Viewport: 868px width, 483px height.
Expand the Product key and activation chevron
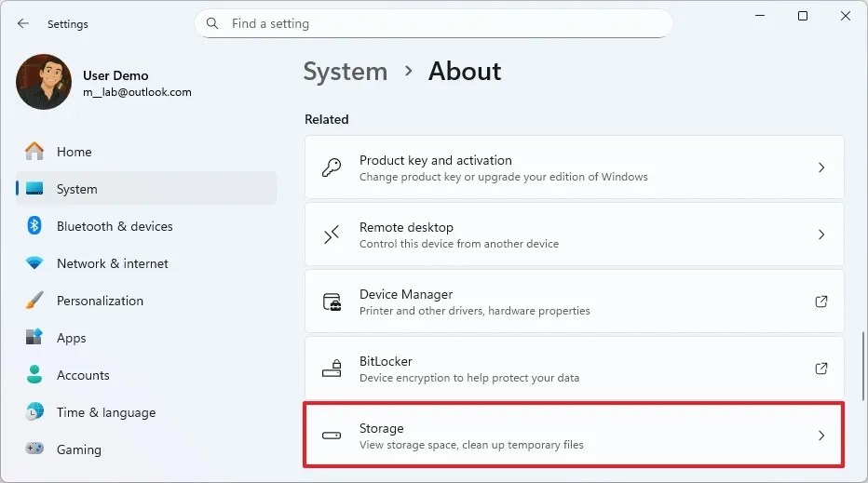pyautogui.click(x=821, y=168)
